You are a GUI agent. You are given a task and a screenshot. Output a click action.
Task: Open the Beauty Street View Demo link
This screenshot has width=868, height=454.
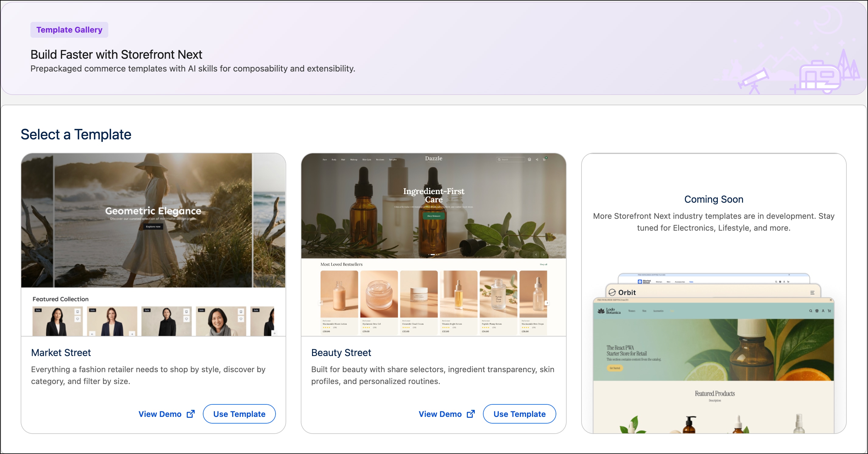click(440, 414)
